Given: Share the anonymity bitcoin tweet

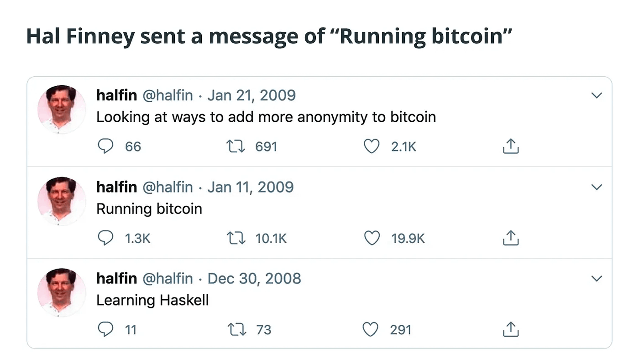Looking at the screenshot, I should (x=511, y=146).
